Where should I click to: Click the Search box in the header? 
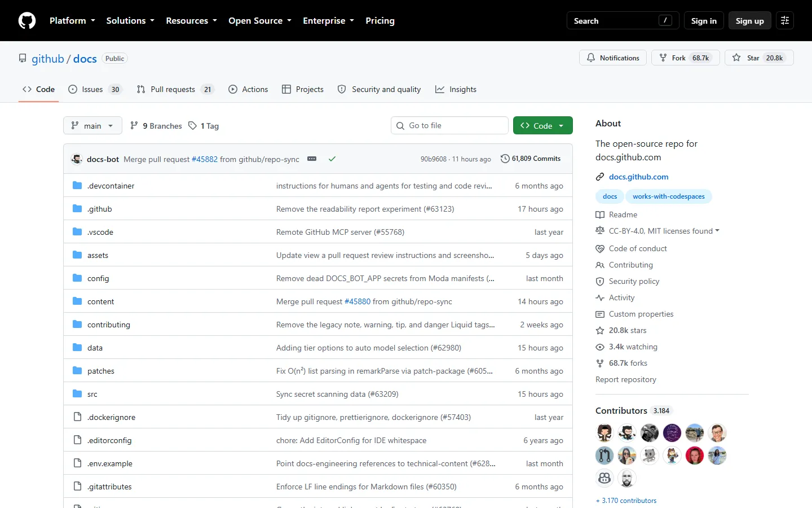(x=623, y=21)
